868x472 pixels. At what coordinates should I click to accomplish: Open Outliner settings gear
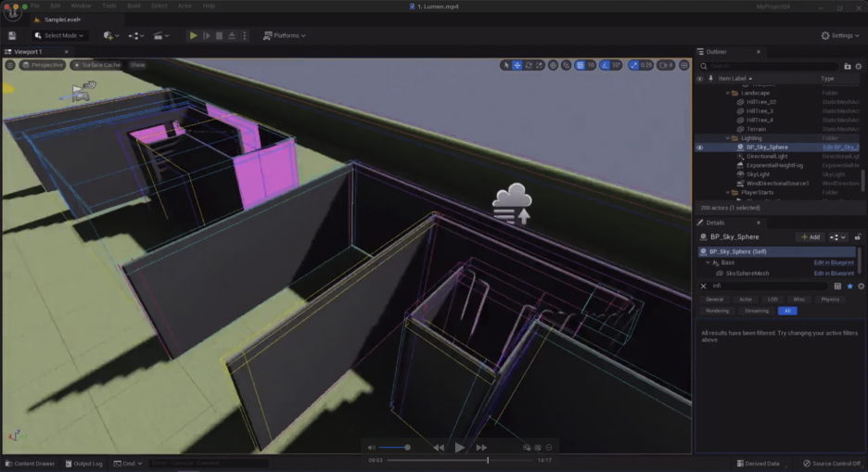point(859,66)
